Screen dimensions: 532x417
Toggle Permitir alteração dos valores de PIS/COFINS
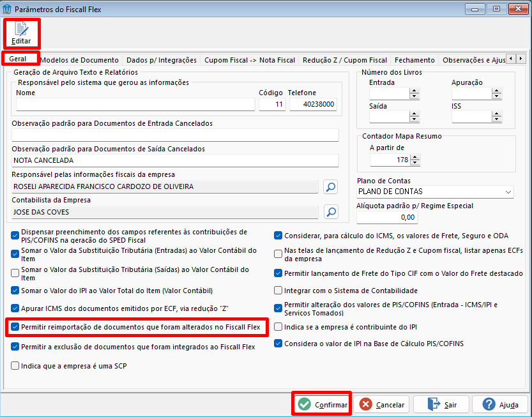[278, 308]
